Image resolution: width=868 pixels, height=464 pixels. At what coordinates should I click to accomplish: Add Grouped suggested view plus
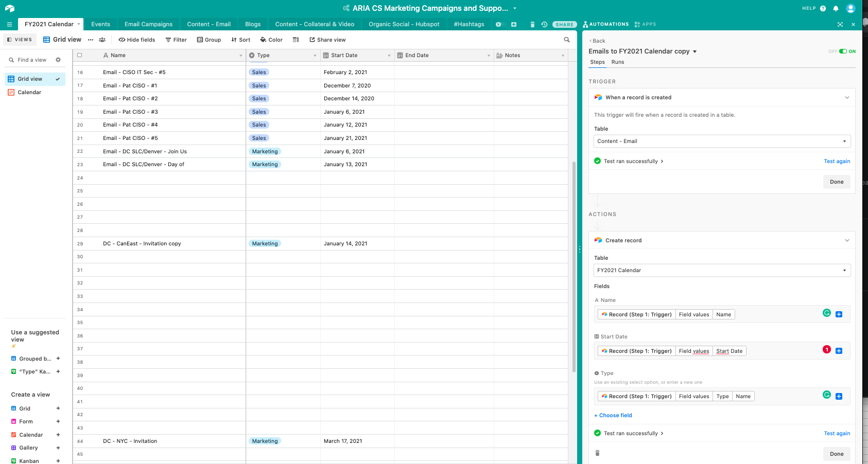pos(58,359)
